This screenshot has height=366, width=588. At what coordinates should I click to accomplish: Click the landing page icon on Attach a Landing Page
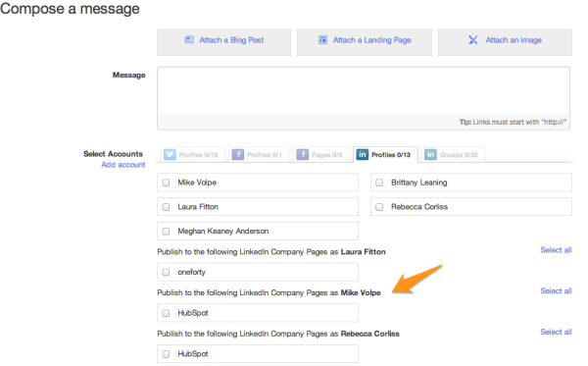(322, 40)
